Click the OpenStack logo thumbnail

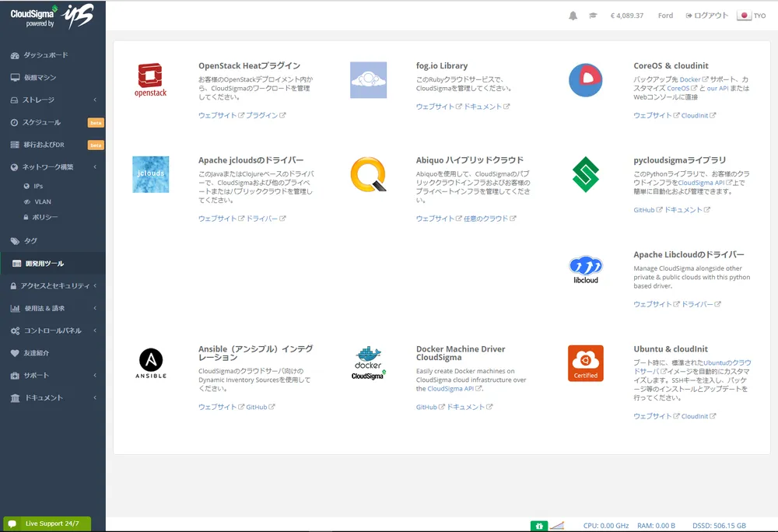pos(150,80)
